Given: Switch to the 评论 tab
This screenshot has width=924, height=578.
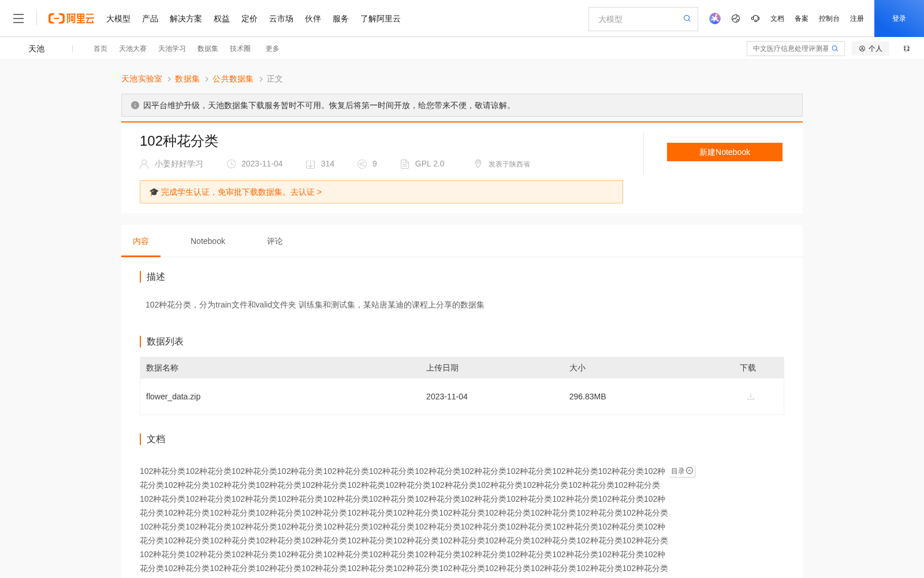Looking at the screenshot, I should point(275,241).
